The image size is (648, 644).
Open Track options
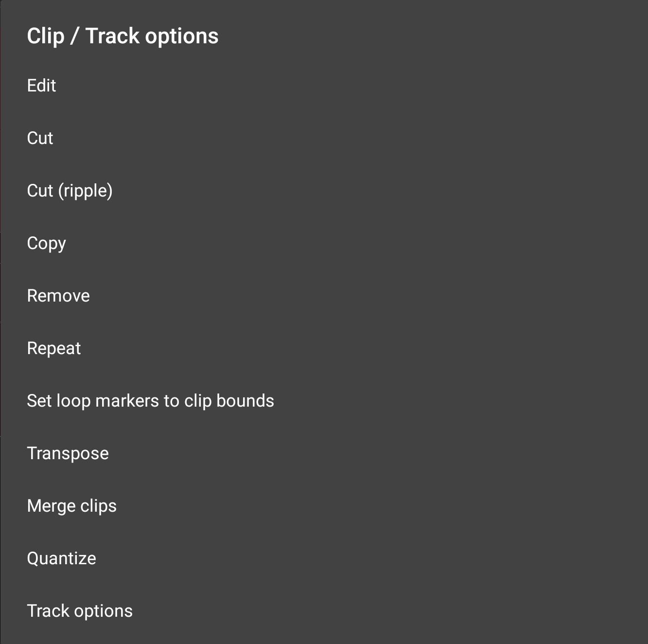pos(80,611)
